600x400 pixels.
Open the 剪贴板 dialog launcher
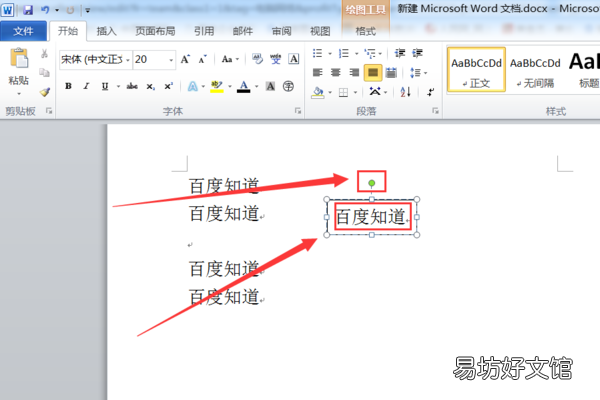point(49,111)
